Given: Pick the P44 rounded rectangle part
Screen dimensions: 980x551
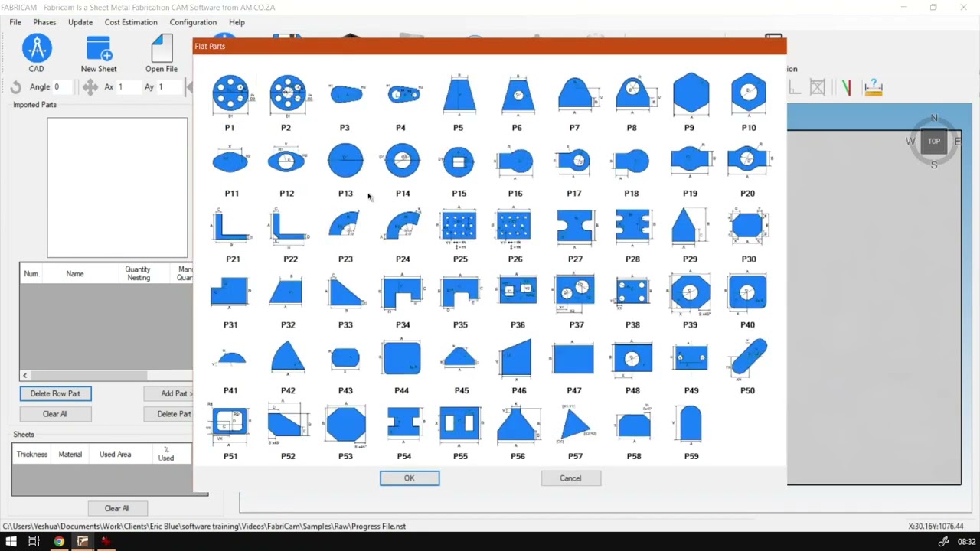Looking at the screenshot, I should [x=402, y=358].
